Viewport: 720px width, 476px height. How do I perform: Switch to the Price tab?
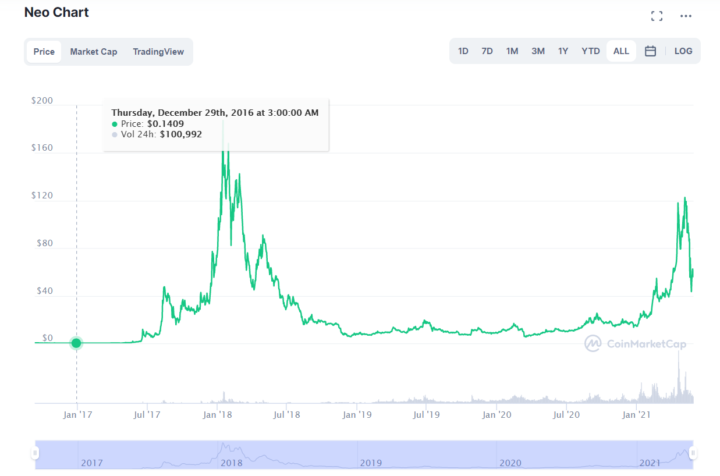pos(44,51)
